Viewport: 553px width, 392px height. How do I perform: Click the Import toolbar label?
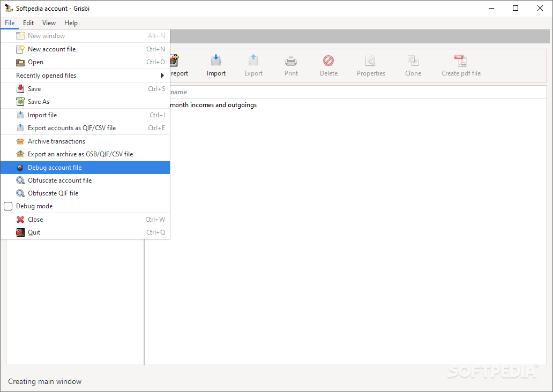click(x=216, y=73)
